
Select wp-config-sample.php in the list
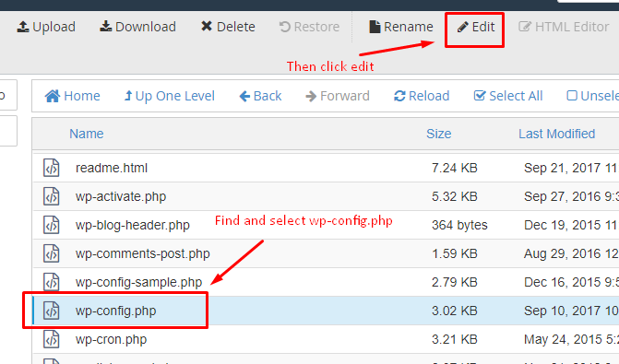[x=326, y=282]
